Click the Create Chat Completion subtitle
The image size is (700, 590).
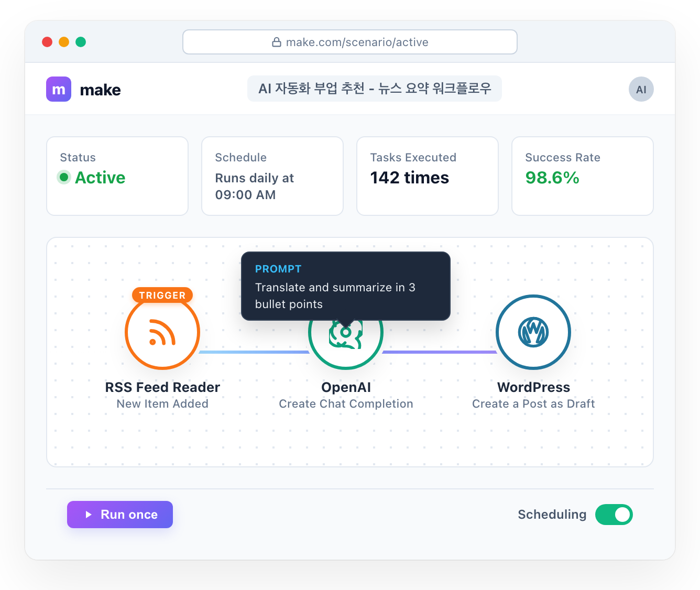[x=346, y=403]
